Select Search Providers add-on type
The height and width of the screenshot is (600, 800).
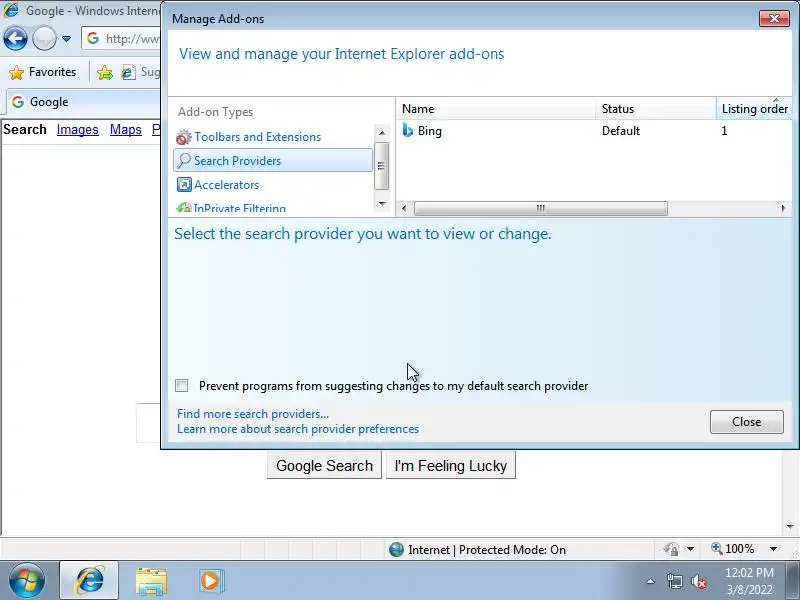tap(273, 161)
